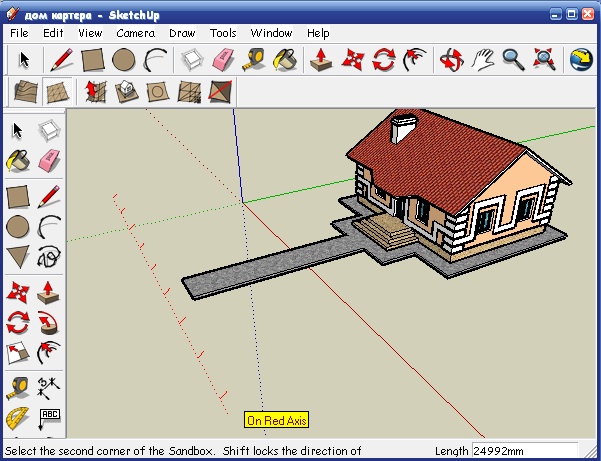Select the Scale tool
Screen dimensions: 601x461
18,353
